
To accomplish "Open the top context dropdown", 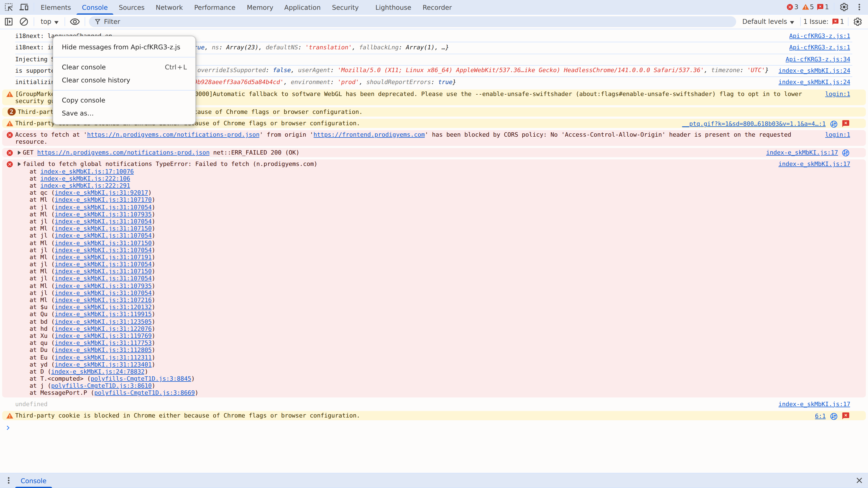I will click(49, 22).
